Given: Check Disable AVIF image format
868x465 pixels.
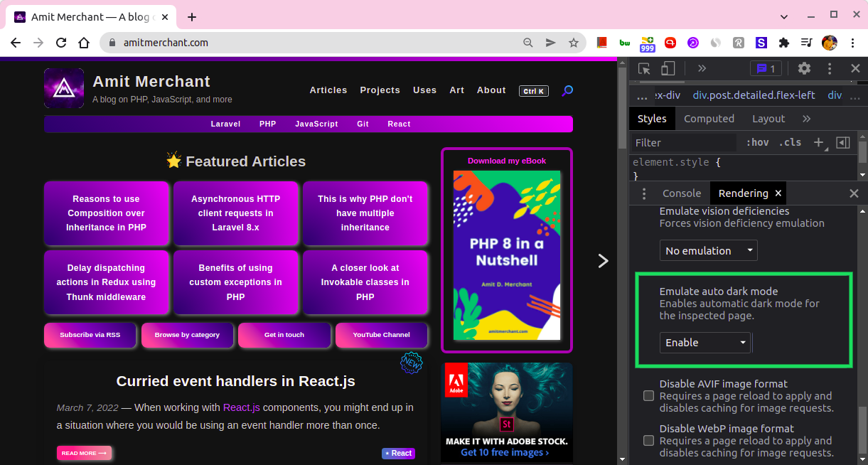Looking at the screenshot, I should 648,396.
